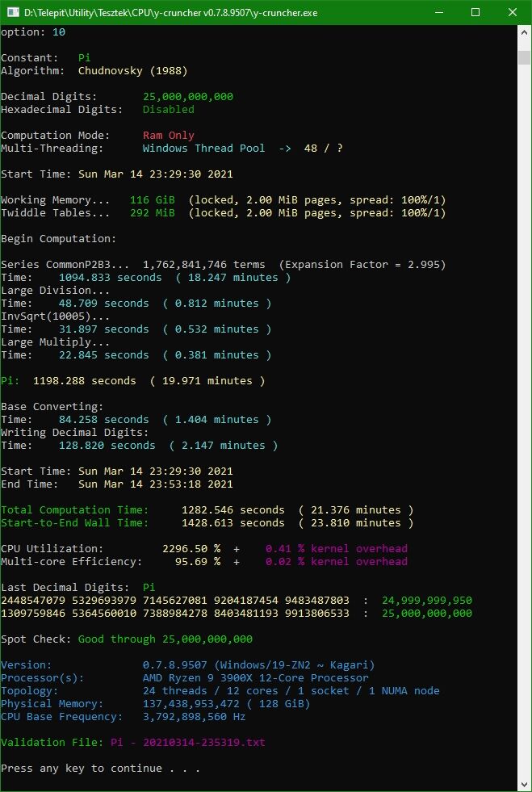Click the '128.820 seconds' writing digits time
532x792 pixels.
(x=107, y=446)
